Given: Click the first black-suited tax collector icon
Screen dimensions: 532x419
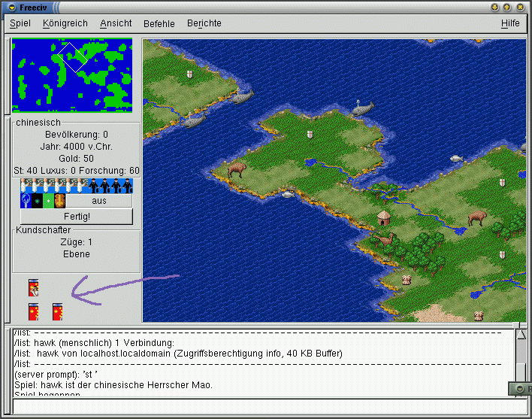Looking at the screenshot, I should (93, 186).
